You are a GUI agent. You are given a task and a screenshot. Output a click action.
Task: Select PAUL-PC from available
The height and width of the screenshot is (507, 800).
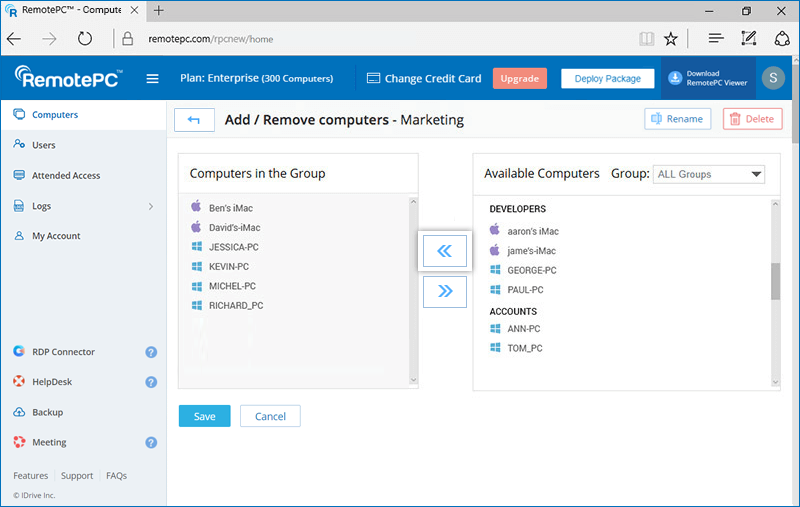pyautogui.click(x=525, y=290)
